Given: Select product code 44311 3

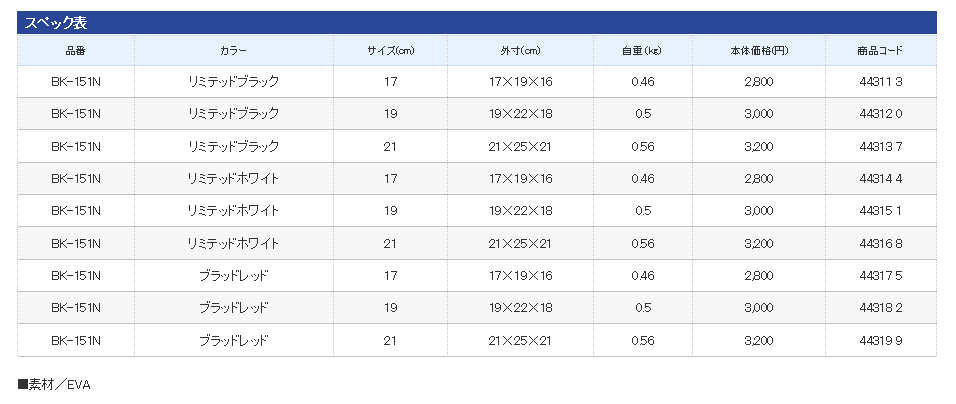Looking at the screenshot, I should 880,82.
